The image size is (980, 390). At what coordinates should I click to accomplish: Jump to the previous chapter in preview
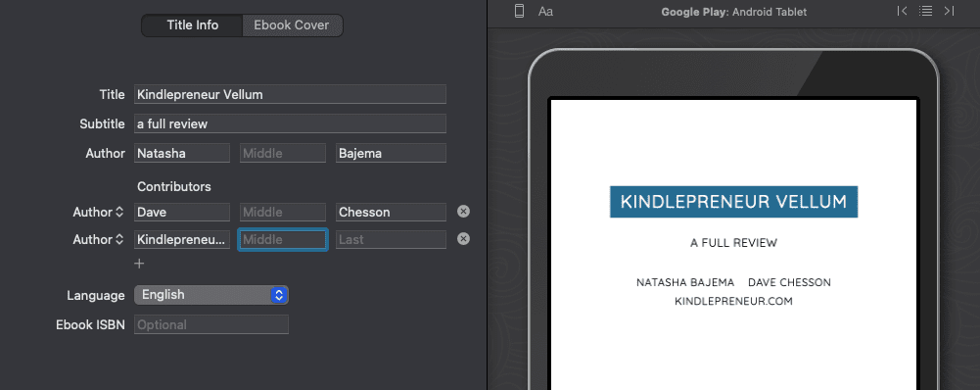coord(902,11)
